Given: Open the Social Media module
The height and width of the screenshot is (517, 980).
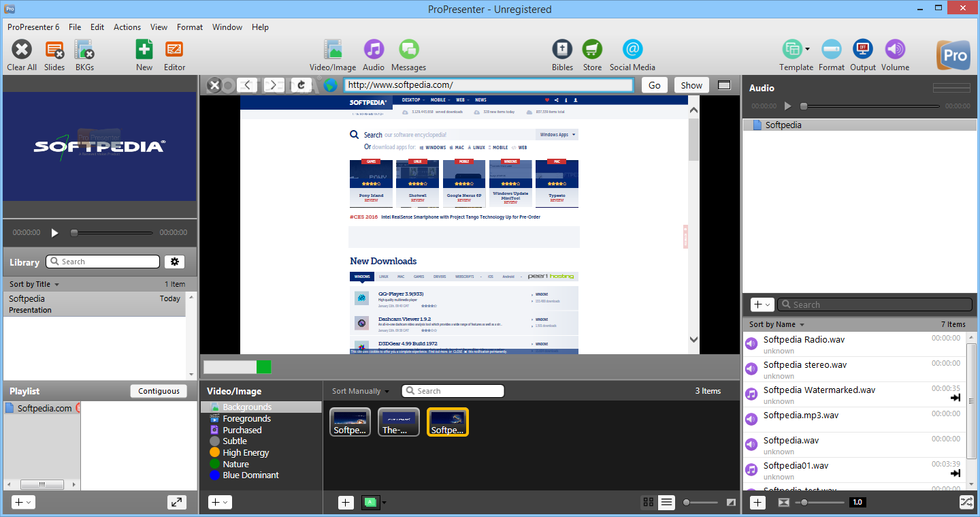Looking at the screenshot, I should [x=632, y=50].
